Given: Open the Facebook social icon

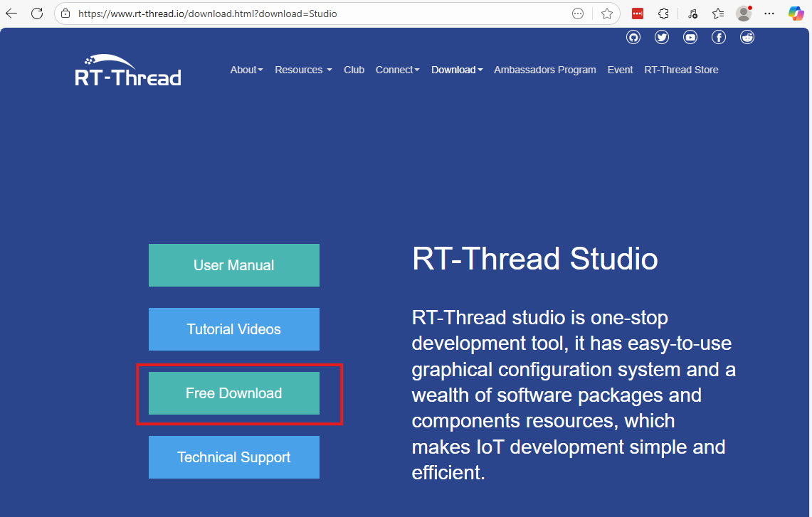Looking at the screenshot, I should 719,37.
